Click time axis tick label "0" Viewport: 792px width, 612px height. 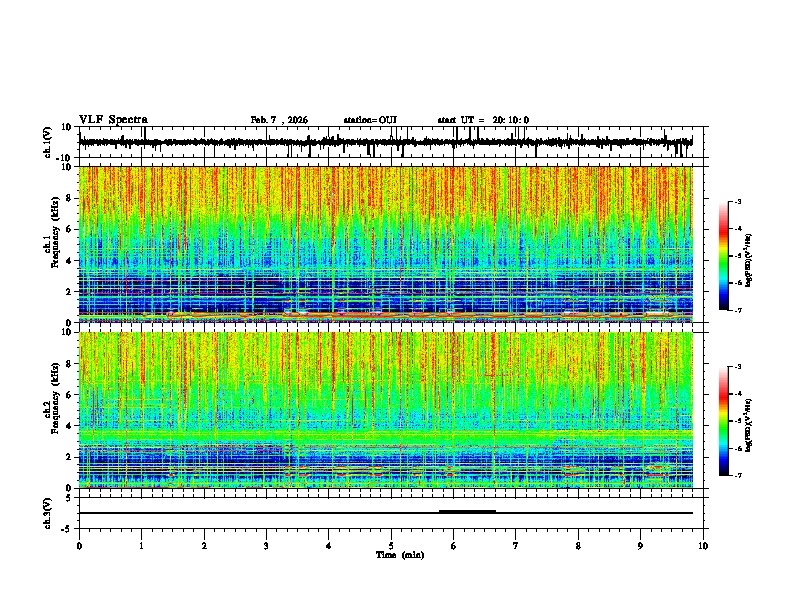[79, 546]
